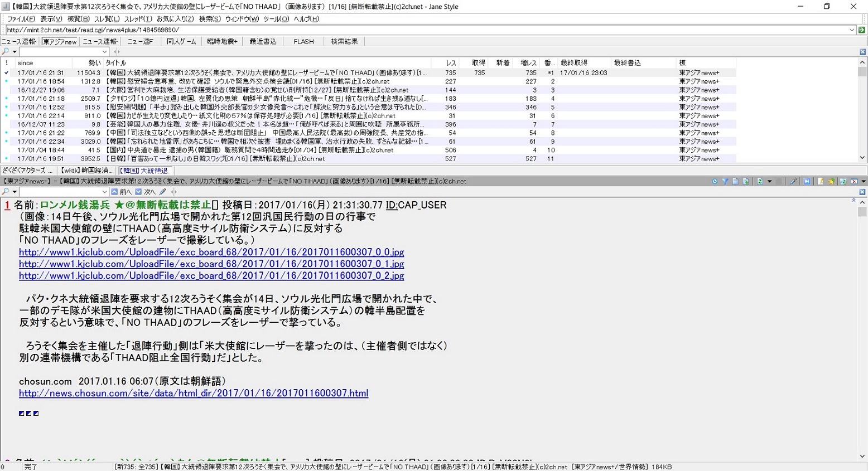868x471 pixels.
Task: Click the 次へ next search button
Action: 146,192
